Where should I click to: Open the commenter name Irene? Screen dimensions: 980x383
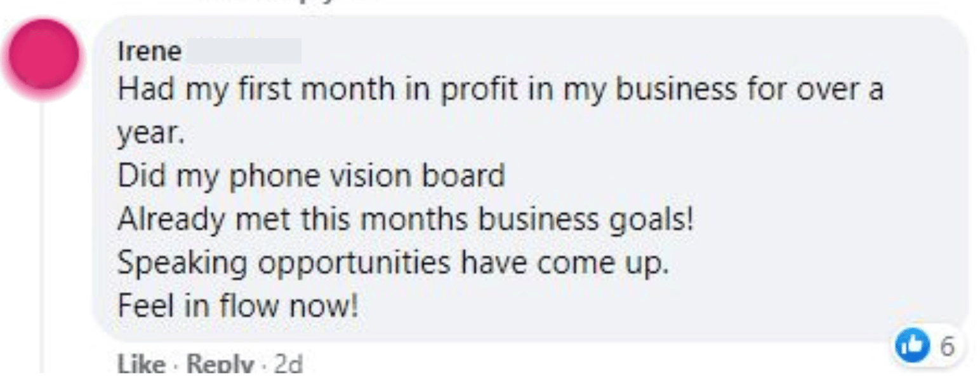149,52
